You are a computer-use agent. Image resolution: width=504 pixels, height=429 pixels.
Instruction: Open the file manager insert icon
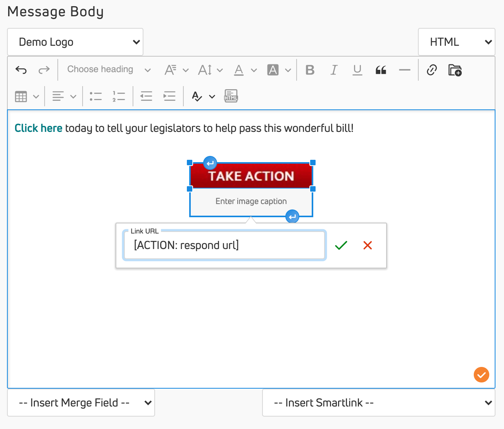click(455, 70)
